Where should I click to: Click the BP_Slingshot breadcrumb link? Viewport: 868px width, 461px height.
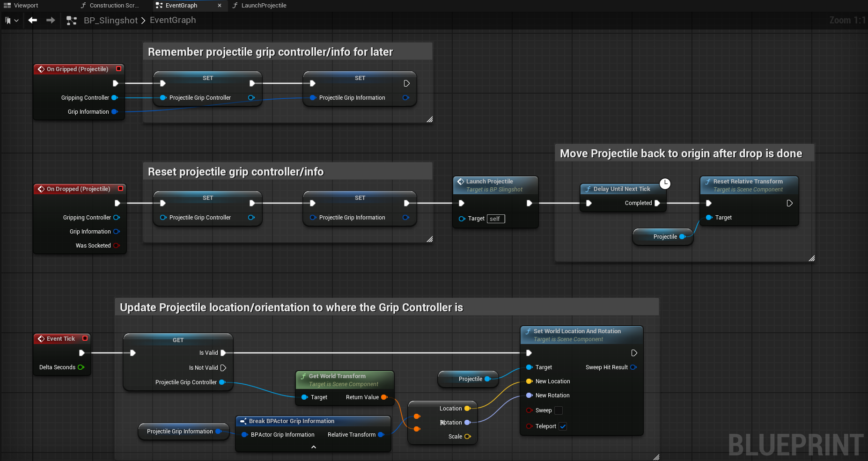pyautogui.click(x=110, y=21)
